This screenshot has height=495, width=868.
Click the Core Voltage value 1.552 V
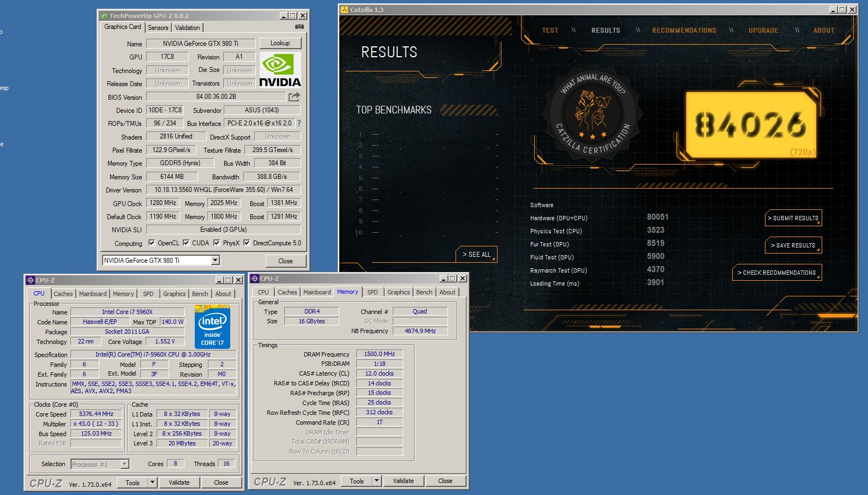(x=165, y=342)
